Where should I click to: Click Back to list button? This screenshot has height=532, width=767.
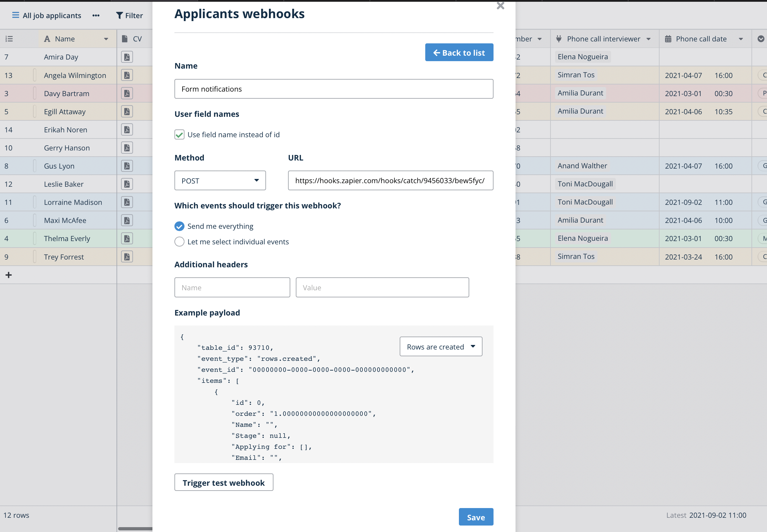(x=459, y=53)
